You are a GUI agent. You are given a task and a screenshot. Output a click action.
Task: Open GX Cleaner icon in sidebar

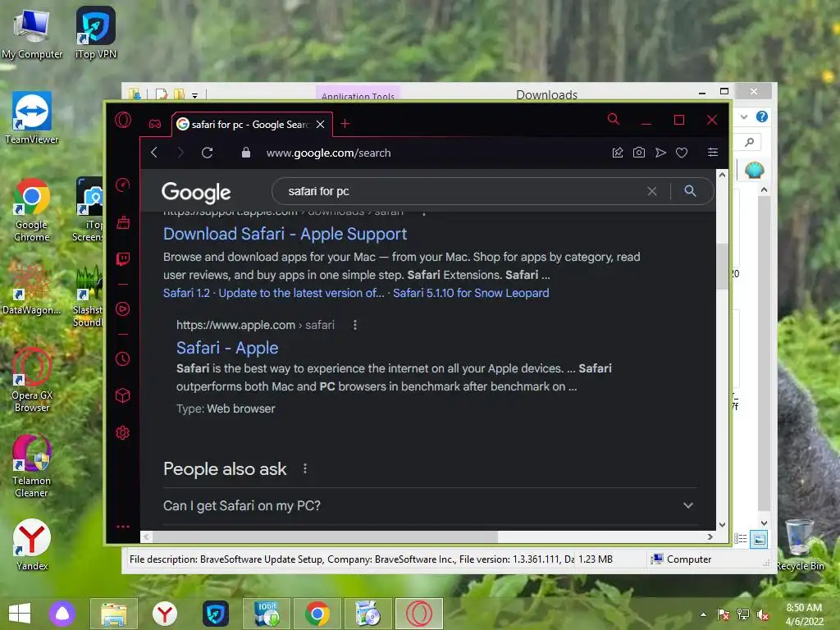point(123,222)
